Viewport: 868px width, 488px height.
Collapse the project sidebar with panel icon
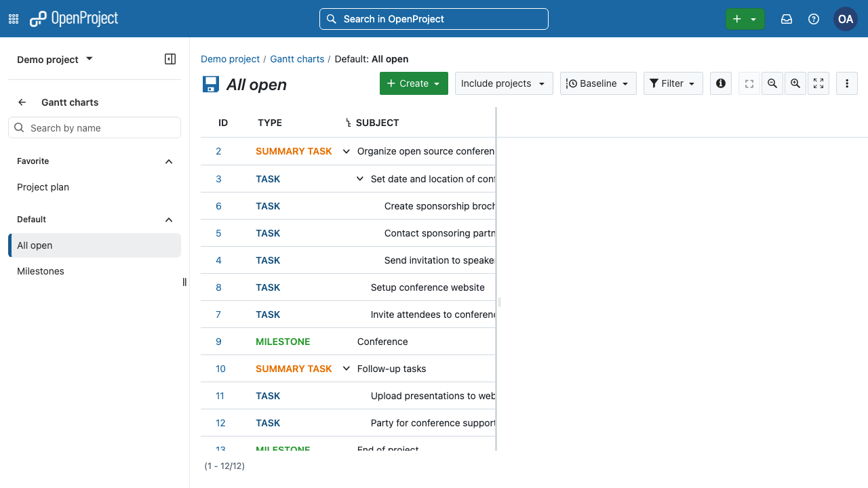coord(170,59)
